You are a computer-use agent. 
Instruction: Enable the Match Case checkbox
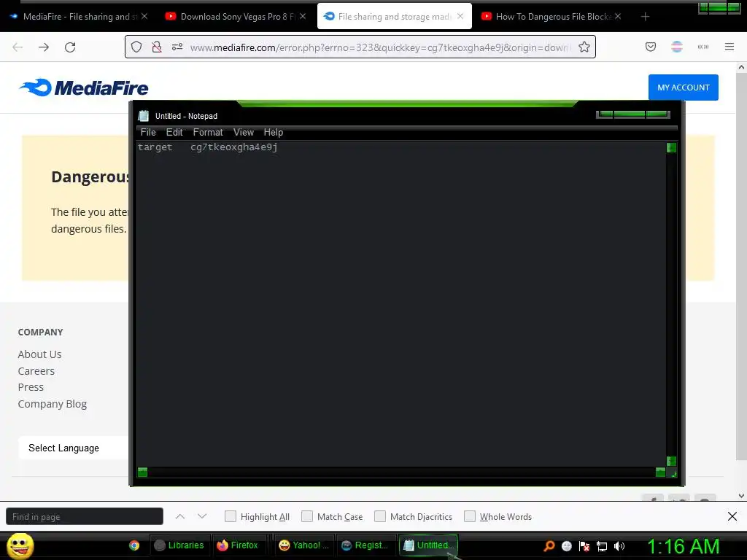coord(307,516)
